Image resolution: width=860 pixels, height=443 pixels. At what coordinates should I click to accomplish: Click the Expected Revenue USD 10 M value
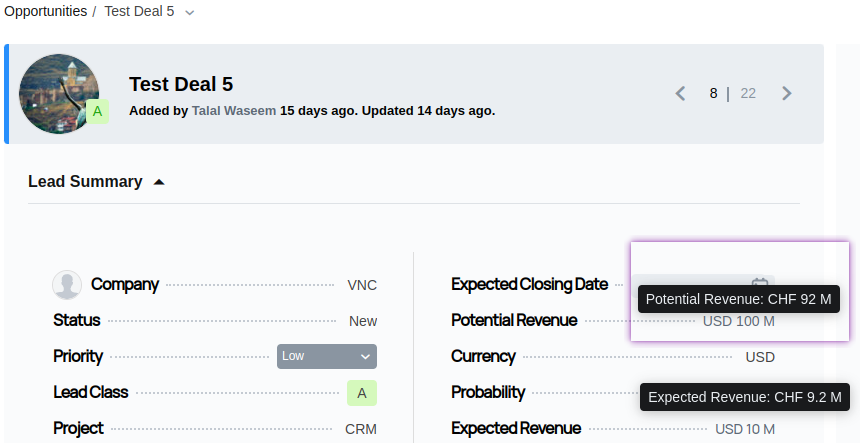tap(744, 429)
